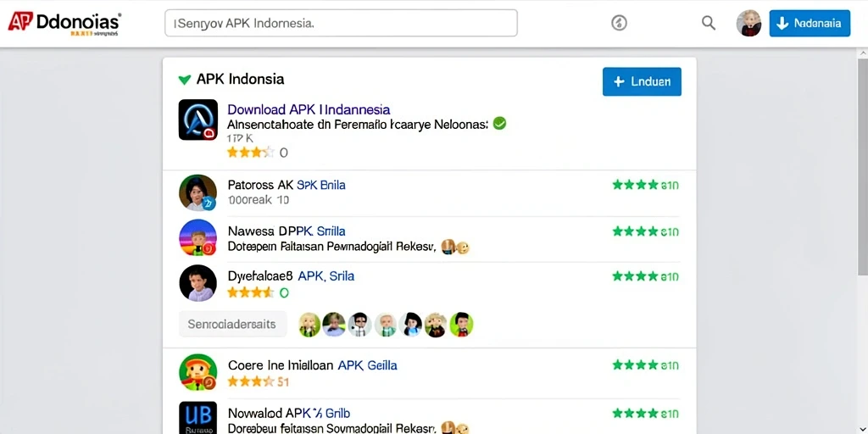Click orange stars under Dyehalcae8 APK
The height and width of the screenshot is (434, 868).
pos(251,292)
